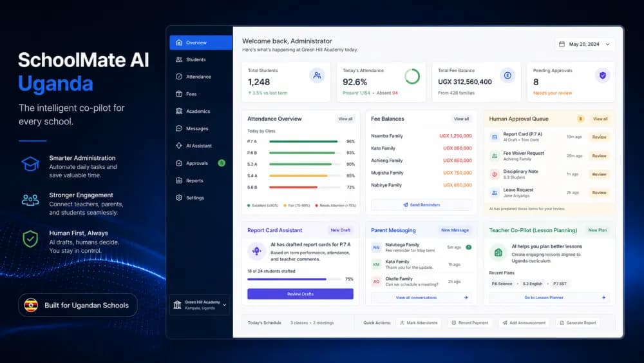The height and width of the screenshot is (363, 644).
Task: Open the May 20, 2024 date dropdown
Action: pyautogui.click(x=585, y=44)
